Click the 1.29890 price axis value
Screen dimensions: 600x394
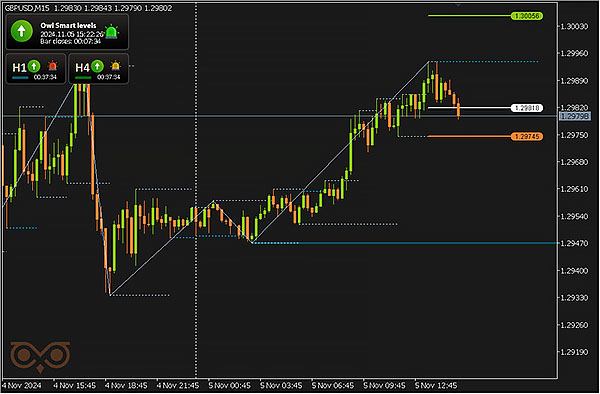(x=574, y=81)
